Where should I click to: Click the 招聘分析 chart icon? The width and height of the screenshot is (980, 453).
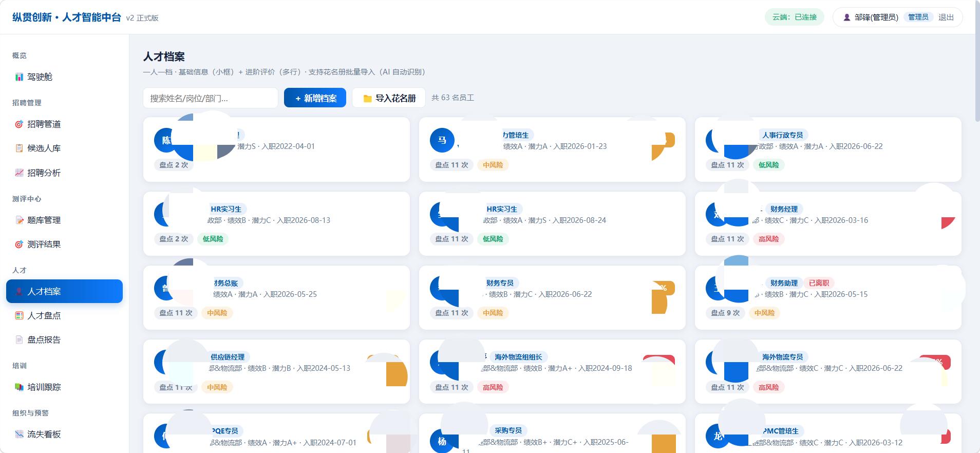19,173
